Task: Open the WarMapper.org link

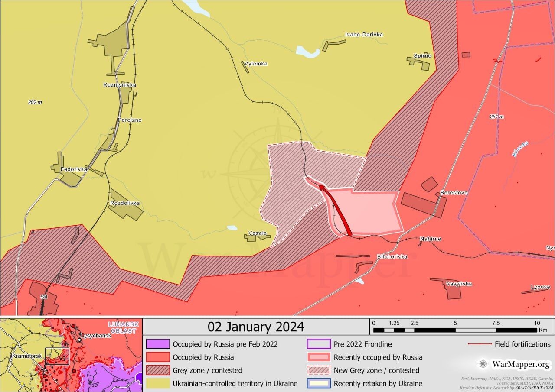Action: click(x=521, y=364)
